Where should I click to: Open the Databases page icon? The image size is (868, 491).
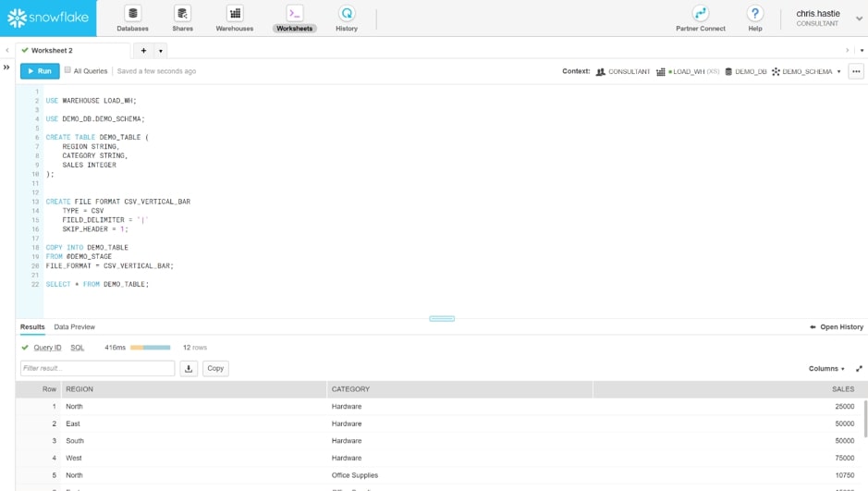click(x=132, y=14)
